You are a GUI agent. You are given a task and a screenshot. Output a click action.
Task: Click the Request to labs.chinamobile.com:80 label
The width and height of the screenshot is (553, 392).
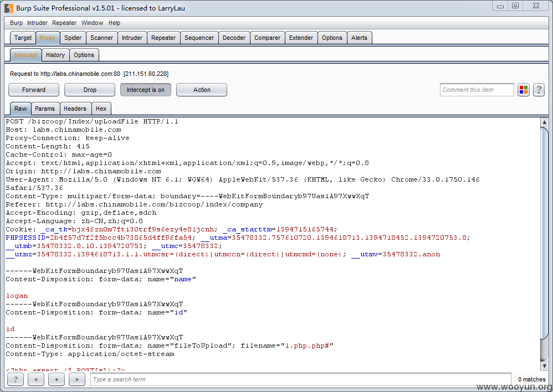[x=89, y=74]
